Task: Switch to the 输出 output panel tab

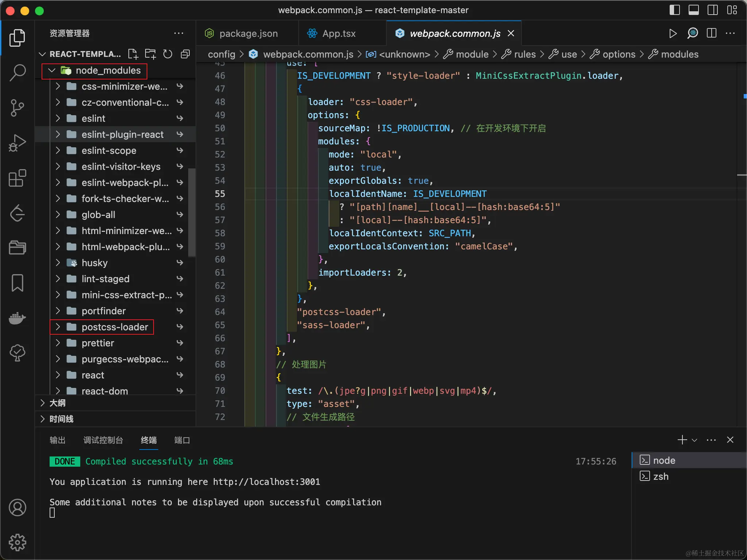Action: tap(58, 440)
